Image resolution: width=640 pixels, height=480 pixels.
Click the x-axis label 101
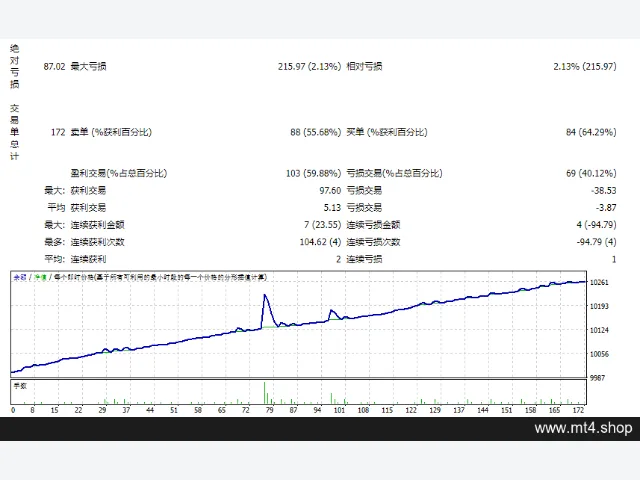click(x=339, y=410)
